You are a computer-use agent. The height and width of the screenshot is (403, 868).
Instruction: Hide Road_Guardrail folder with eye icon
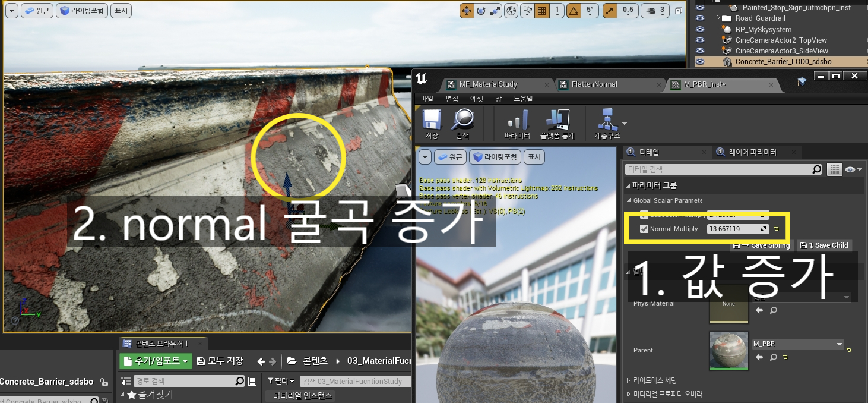coord(700,18)
